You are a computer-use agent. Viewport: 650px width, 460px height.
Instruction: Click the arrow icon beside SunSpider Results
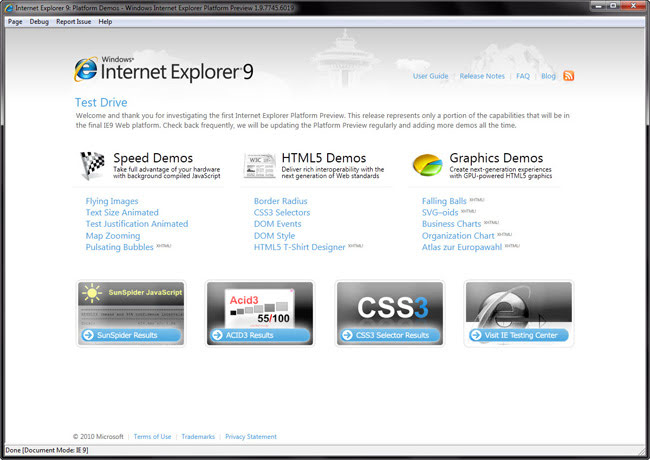point(90,335)
